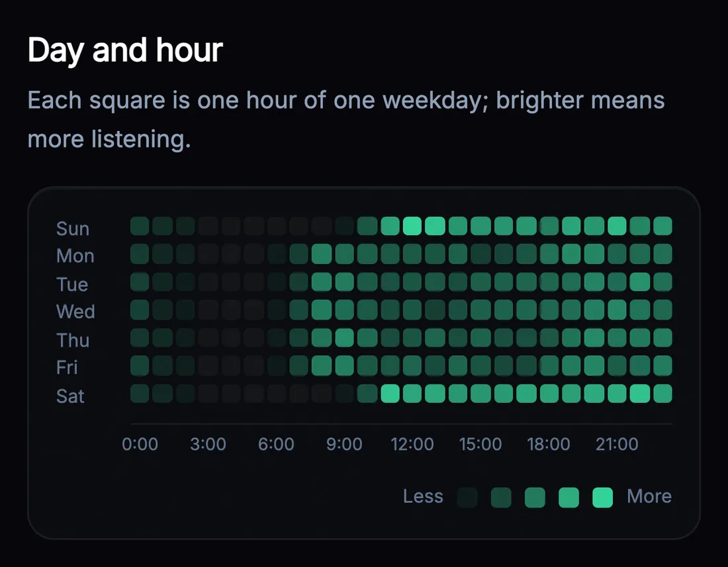
Task: Select the darkest legend swatch next to Less
Action: [467, 498]
